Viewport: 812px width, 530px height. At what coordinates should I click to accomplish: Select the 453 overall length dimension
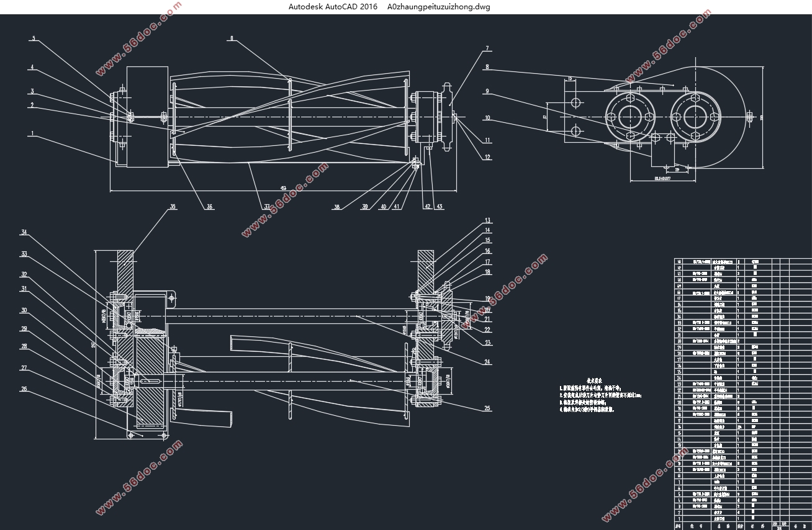point(283,188)
